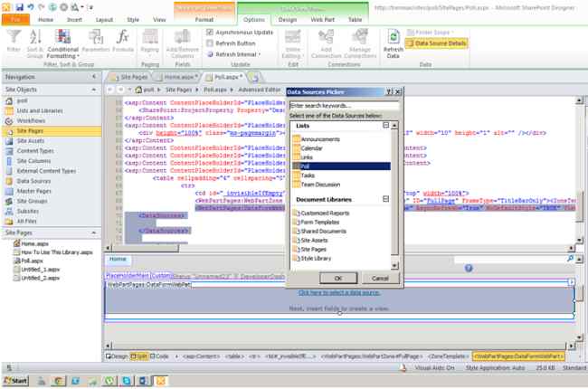This screenshot has width=588, height=389.
Task: Click the Start button
Action: (x=15, y=381)
